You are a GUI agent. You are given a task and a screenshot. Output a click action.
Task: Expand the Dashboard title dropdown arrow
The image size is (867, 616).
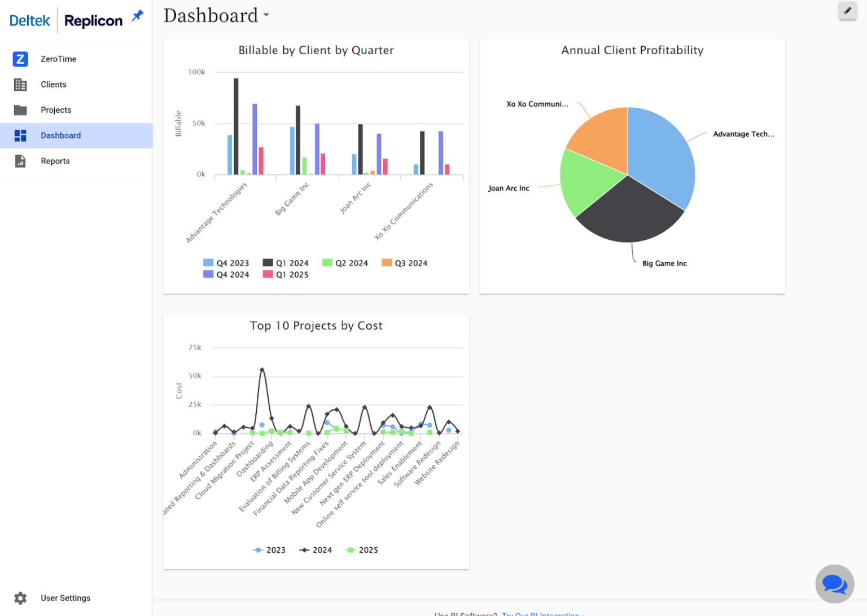pos(266,15)
